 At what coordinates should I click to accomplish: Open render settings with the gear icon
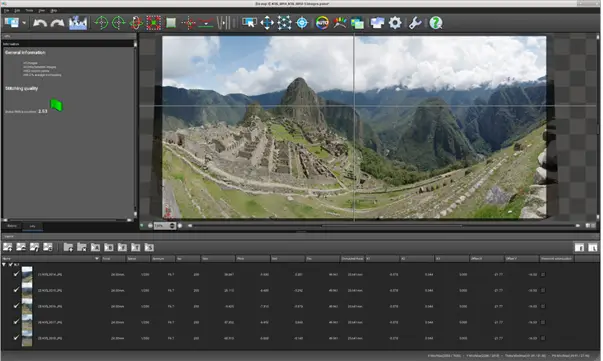coord(395,23)
